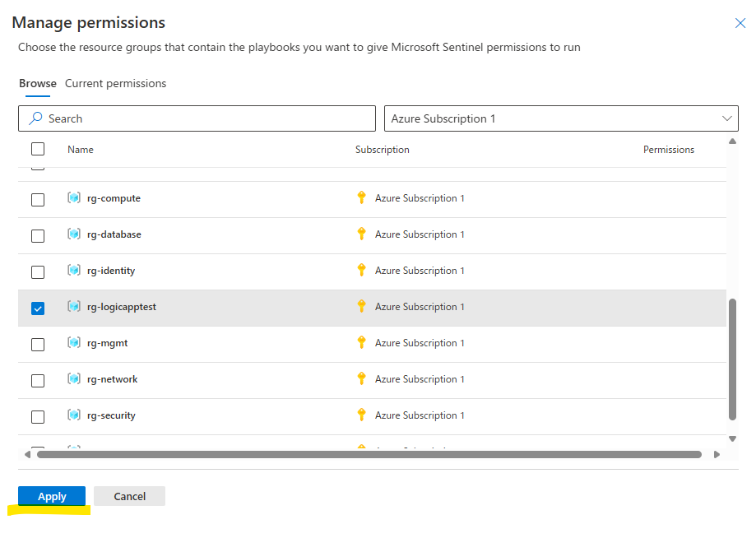Click the rg-database resource group icon
The height and width of the screenshot is (538, 756).
click(x=74, y=234)
